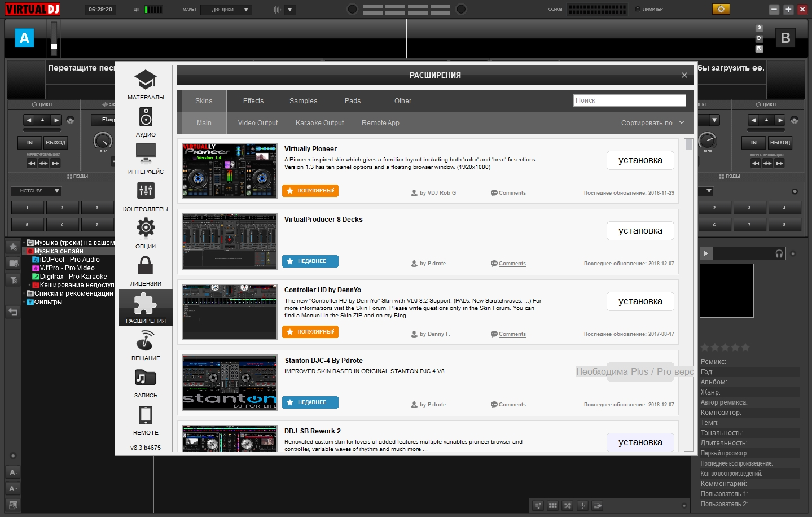This screenshot has width=812, height=517.
Task: Open the Лицензии section
Action: 146,271
